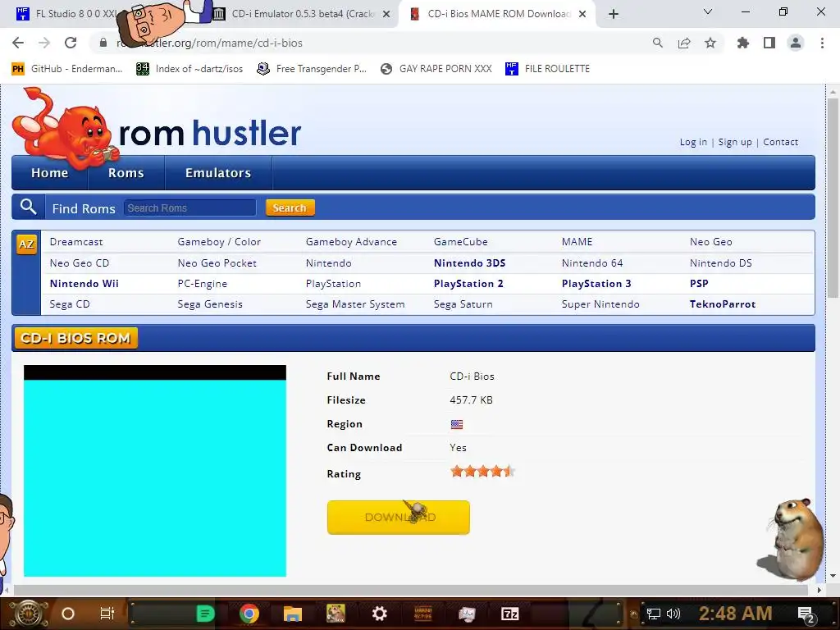Click the Sign up link

tap(734, 142)
